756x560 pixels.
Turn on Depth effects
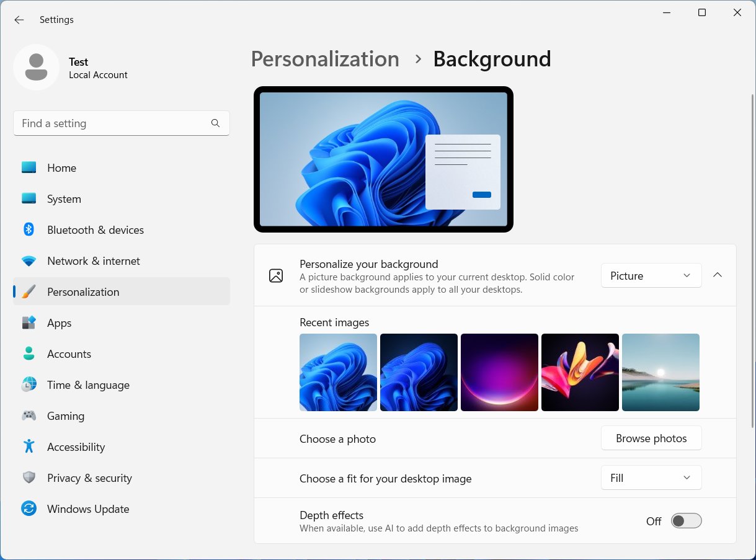coord(686,521)
